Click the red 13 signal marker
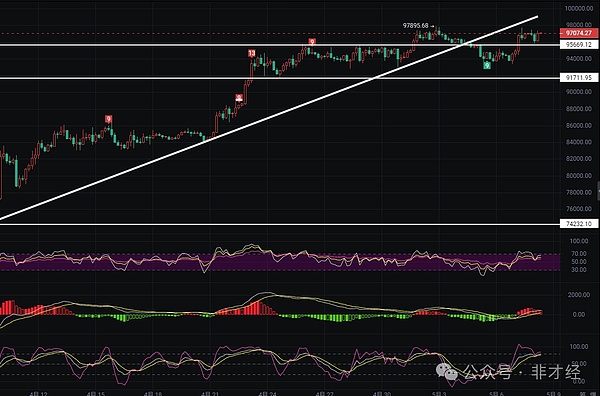 pyautogui.click(x=251, y=53)
